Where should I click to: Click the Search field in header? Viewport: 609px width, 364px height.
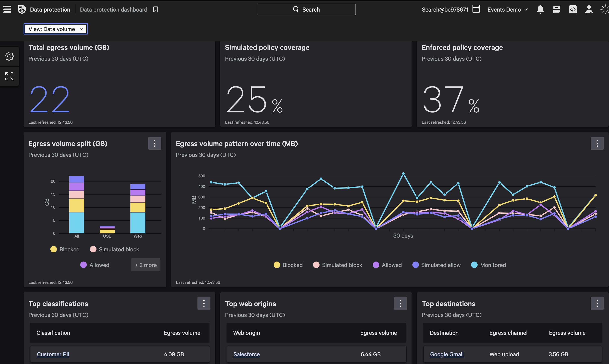click(306, 10)
